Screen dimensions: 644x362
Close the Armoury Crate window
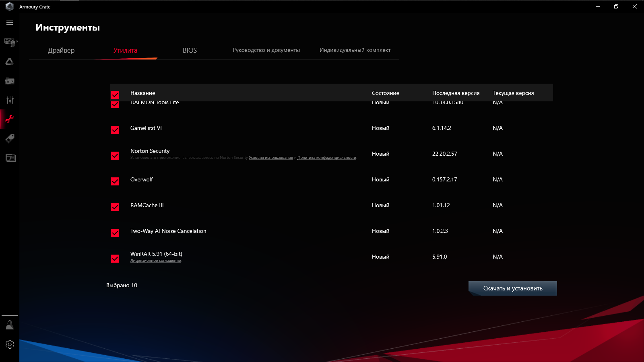[x=635, y=6]
